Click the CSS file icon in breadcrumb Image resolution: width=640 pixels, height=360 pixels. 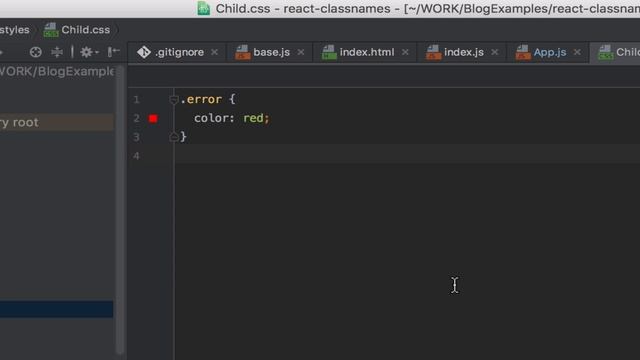tap(51, 30)
